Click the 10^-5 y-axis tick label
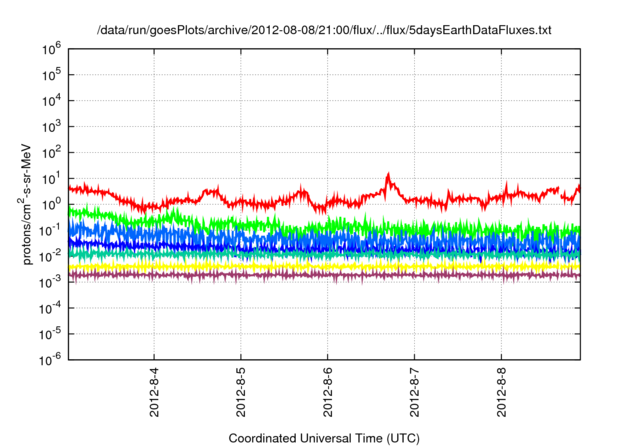640x448 pixels. (51, 334)
